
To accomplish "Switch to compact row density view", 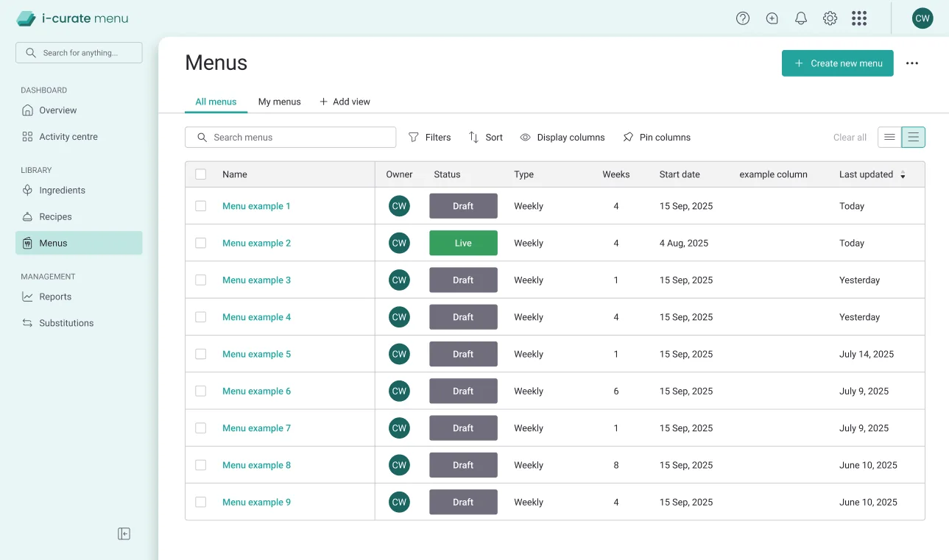I will [889, 137].
